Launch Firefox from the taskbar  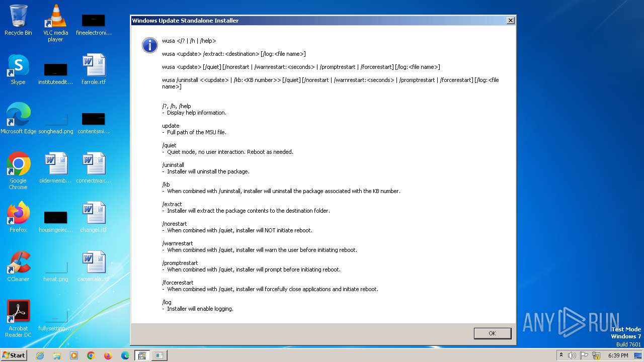click(x=108, y=355)
